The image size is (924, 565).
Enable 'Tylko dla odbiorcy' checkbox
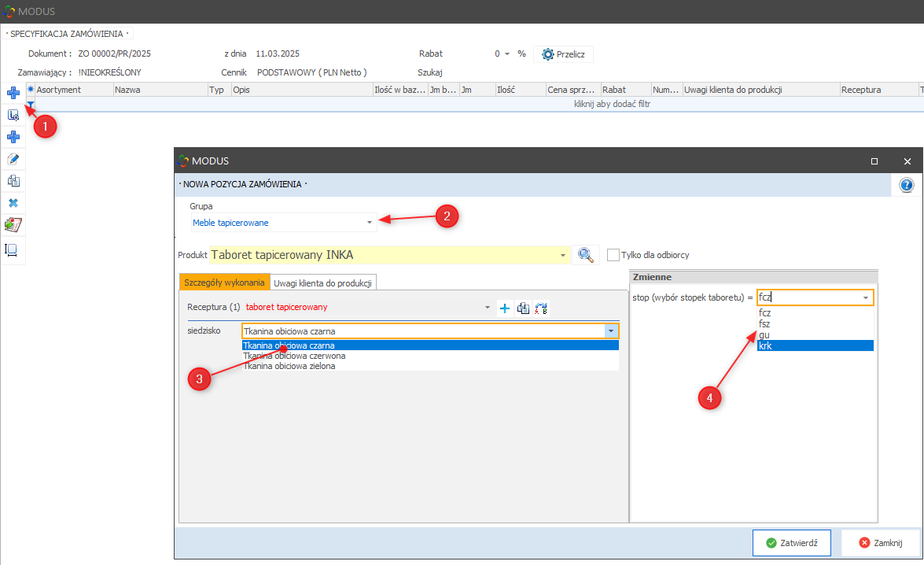[613, 255]
